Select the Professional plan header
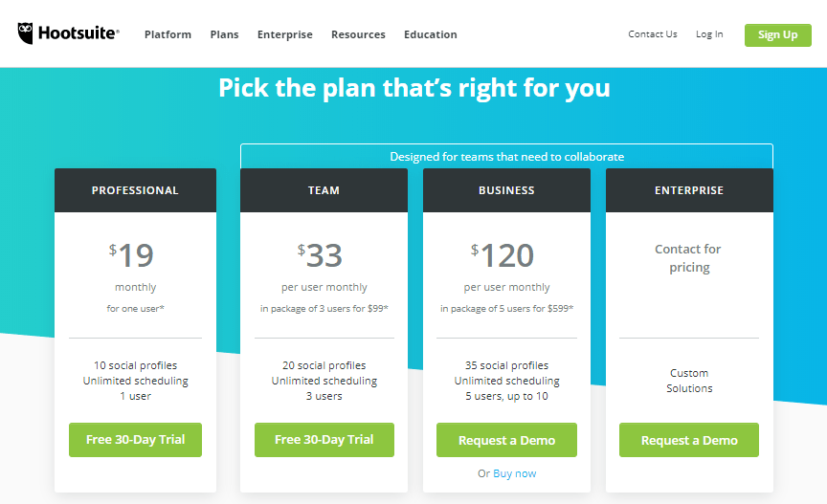This screenshot has height=504, width=827. (x=135, y=190)
